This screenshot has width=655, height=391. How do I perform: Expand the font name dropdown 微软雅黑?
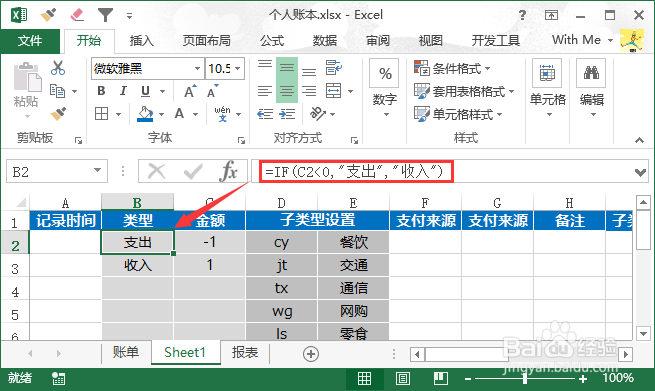coord(197,68)
